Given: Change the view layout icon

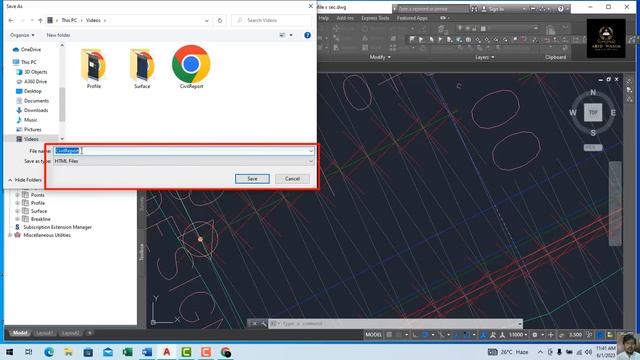Looking at the screenshot, I should (x=282, y=36).
